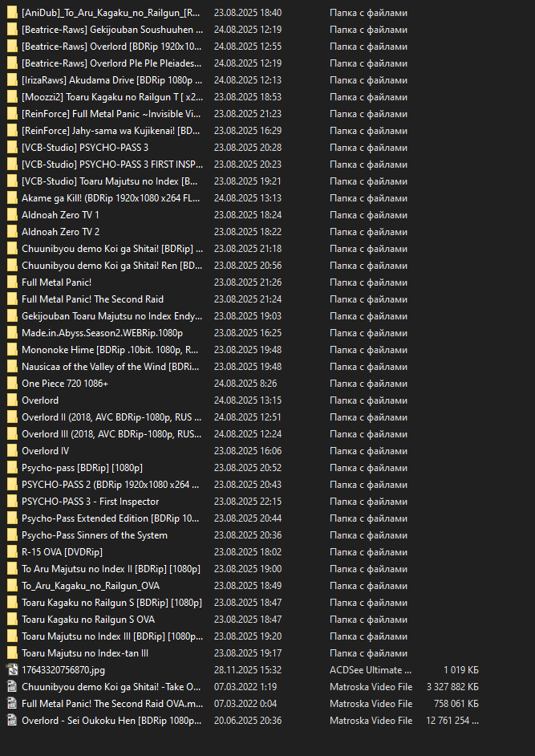This screenshot has height=756, width=535.
Task: Select the folder icon next to Aldnoah Zero TV 2
Action: coord(12,232)
